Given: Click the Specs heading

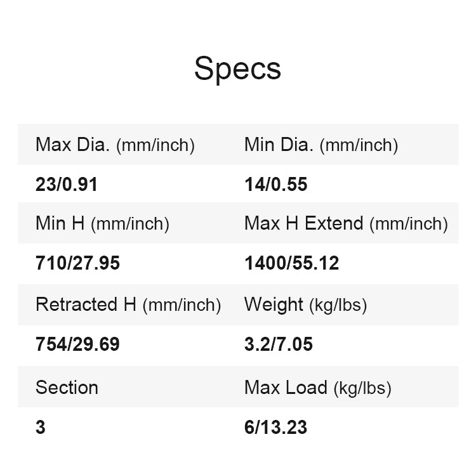Looking at the screenshot, I should pos(237,69).
